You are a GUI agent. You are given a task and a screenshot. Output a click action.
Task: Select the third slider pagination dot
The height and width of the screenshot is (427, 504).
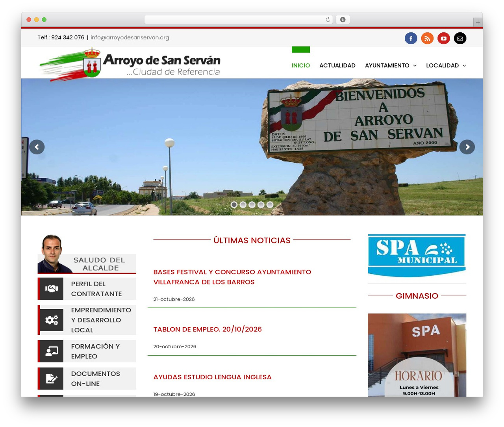(252, 204)
